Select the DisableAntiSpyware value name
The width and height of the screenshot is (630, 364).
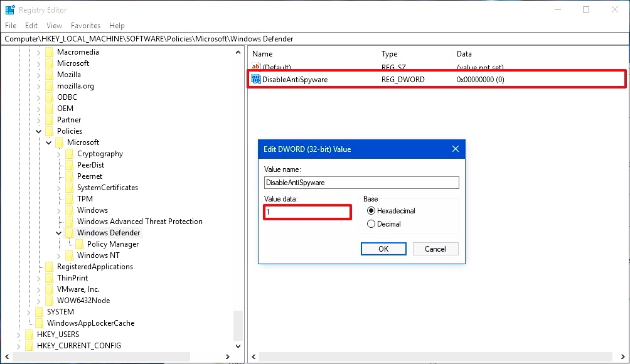click(x=295, y=80)
